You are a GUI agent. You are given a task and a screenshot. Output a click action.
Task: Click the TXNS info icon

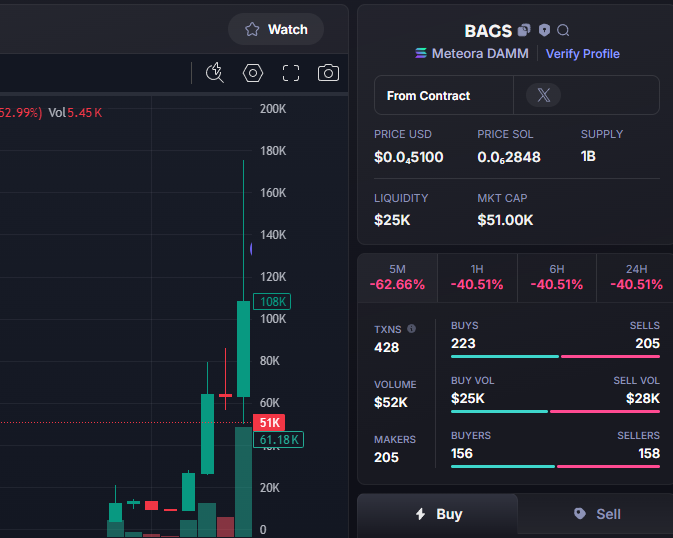pos(412,328)
